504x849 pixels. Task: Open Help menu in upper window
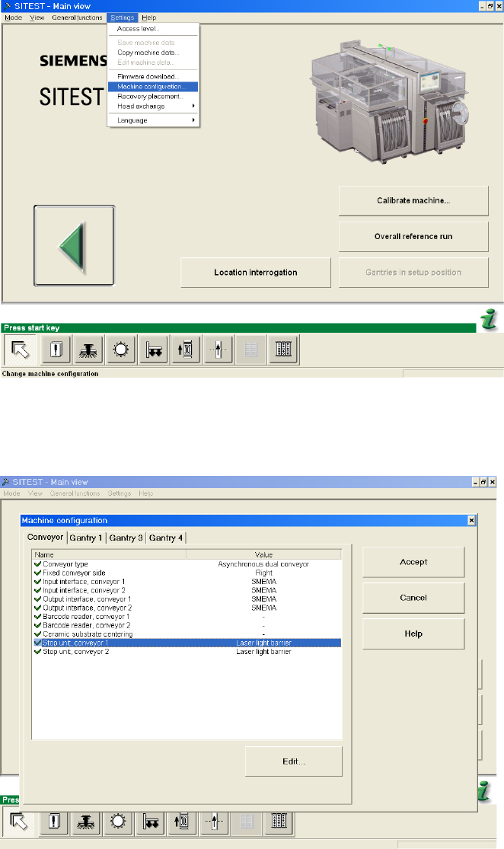149,18
